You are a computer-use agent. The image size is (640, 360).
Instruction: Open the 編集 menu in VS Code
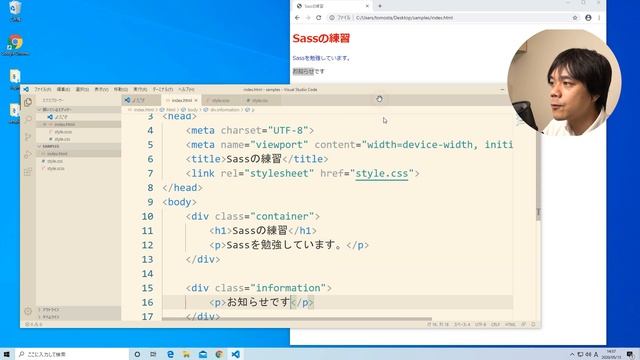click(x=63, y=89)
